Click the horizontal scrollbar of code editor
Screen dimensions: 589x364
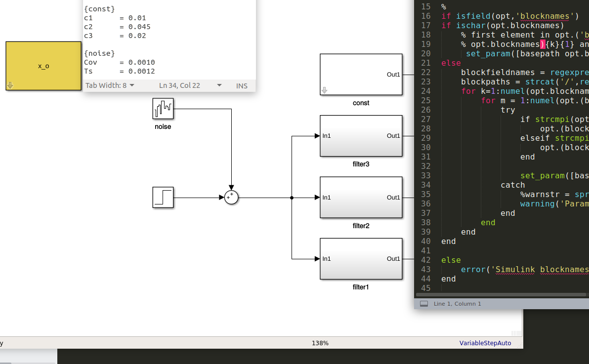[x=501, y=294]
